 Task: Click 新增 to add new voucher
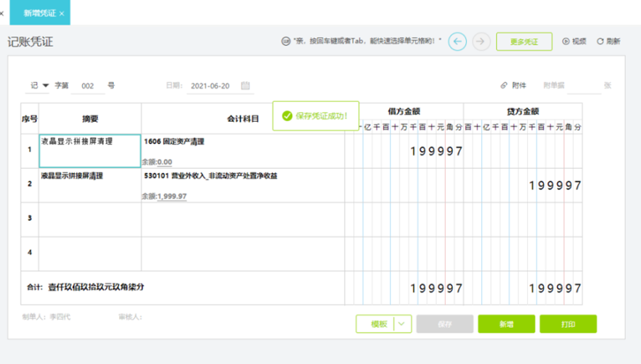pos(506,324)
